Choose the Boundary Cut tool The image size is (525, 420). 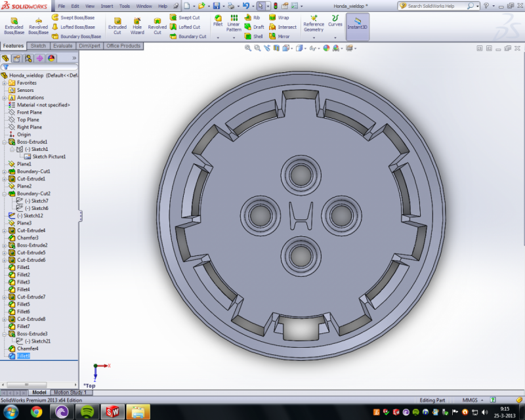188,36
